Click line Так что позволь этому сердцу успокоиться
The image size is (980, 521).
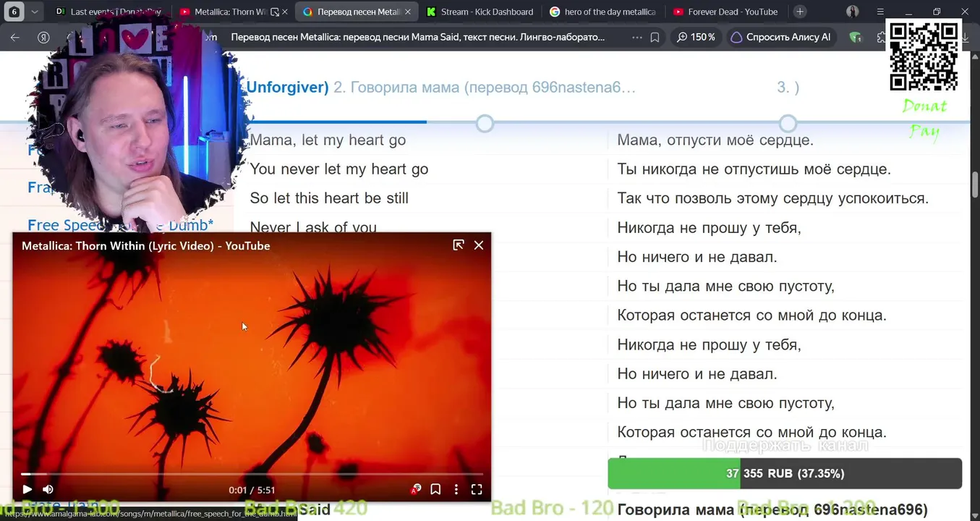(772, 198)
